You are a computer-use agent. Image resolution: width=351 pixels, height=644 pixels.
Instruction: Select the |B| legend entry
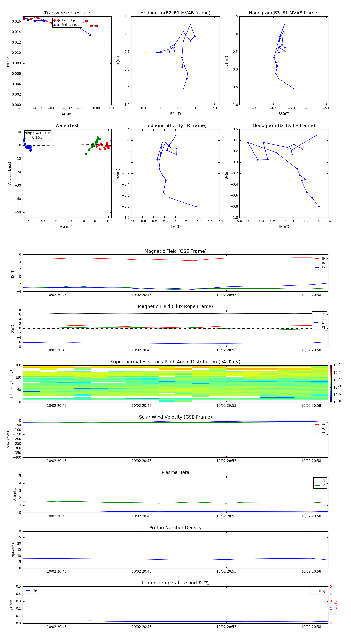[320, 327]
